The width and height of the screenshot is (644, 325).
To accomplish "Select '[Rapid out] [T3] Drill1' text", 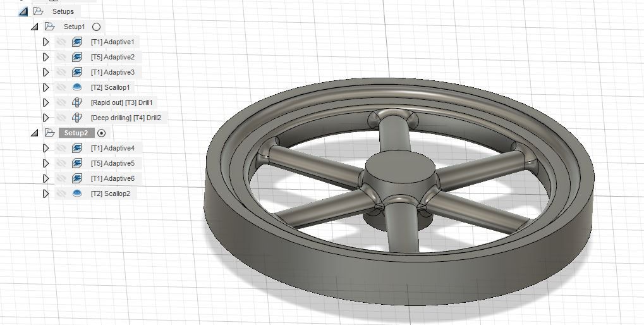I will point(121,102).
